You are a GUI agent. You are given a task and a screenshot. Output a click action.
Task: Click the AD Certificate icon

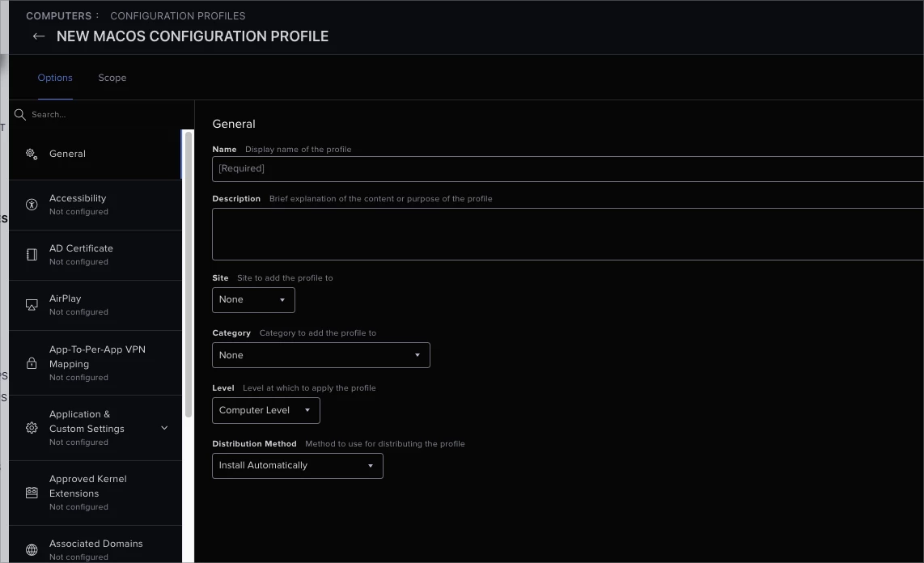point(32,255)
